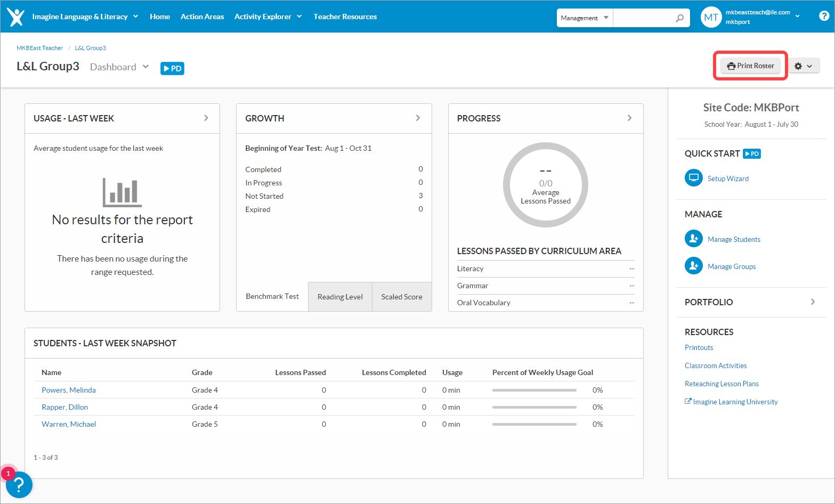835x504 pixels.
Task: Open the gear settings dropdown
Action: [803, 66]
